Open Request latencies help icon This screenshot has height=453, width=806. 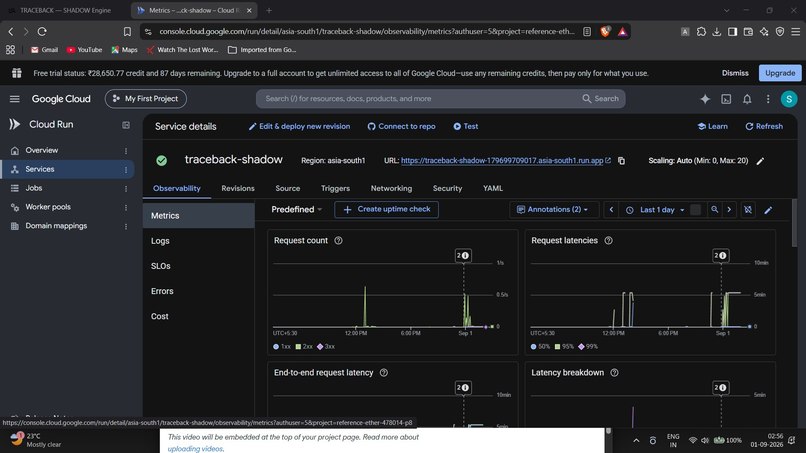click(609, 240)
